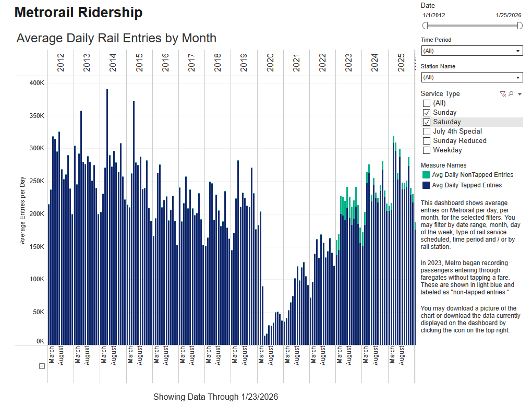Uncheck the Sunday service type
This screenshot has width=532, height=406.
tap(427, 113)
